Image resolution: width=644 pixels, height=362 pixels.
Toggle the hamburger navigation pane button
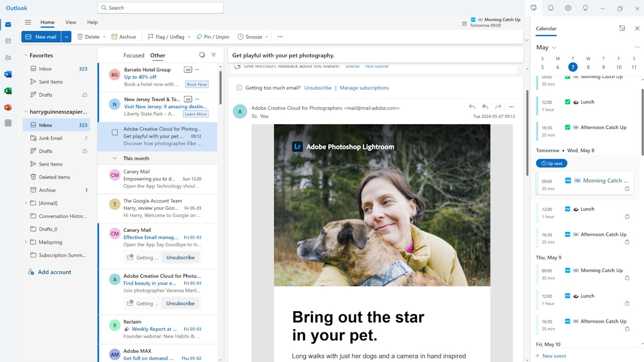coord(28,22)
